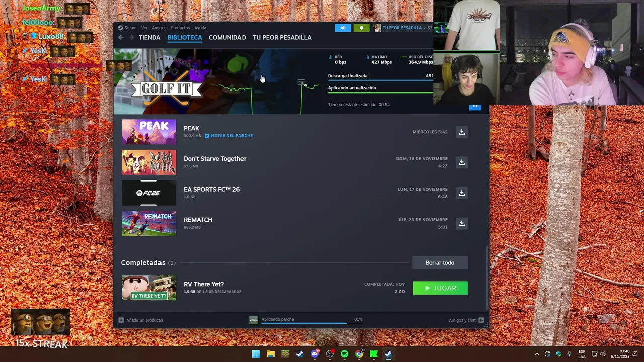Open Windows Start menu
The height and width of the screenshot is (362, 644).
256,354
